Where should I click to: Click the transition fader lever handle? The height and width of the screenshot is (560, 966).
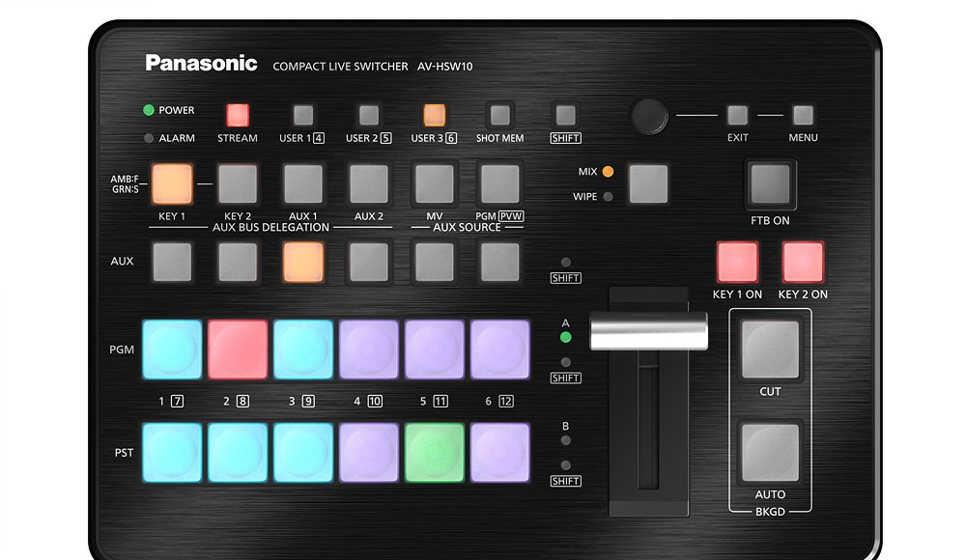click(x=648, y=330)
